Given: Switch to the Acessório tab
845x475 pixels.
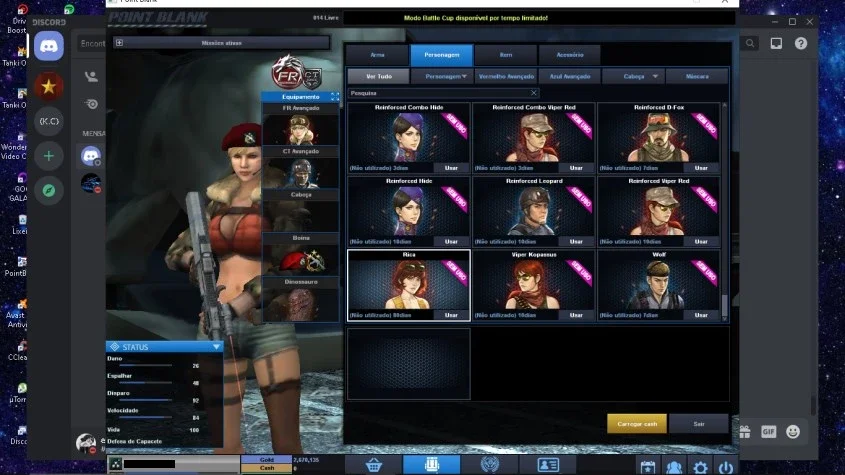Looking at the screenshot, I should coord(570,55).
